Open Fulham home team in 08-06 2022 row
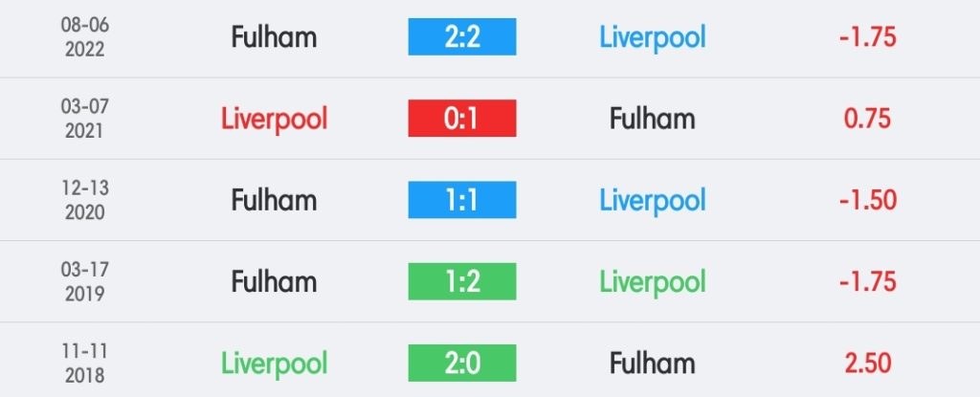This screenshot has height=397, width=980. click(274, 37)
